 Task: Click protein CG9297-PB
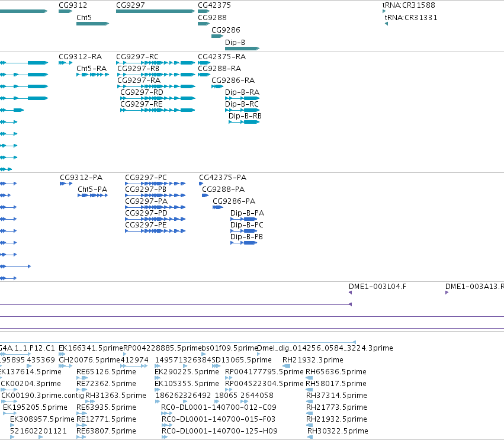(146, 190)
